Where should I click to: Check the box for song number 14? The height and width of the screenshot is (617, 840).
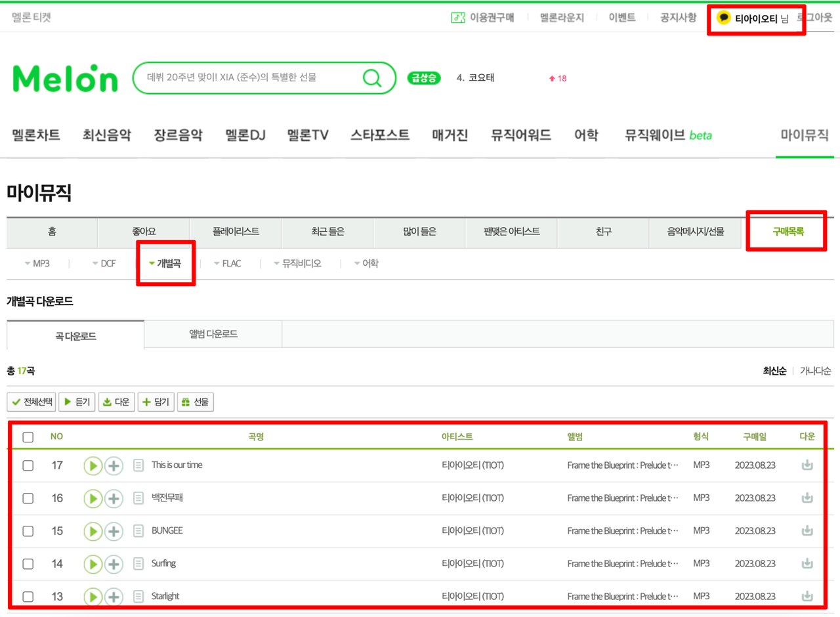[28, 564]
